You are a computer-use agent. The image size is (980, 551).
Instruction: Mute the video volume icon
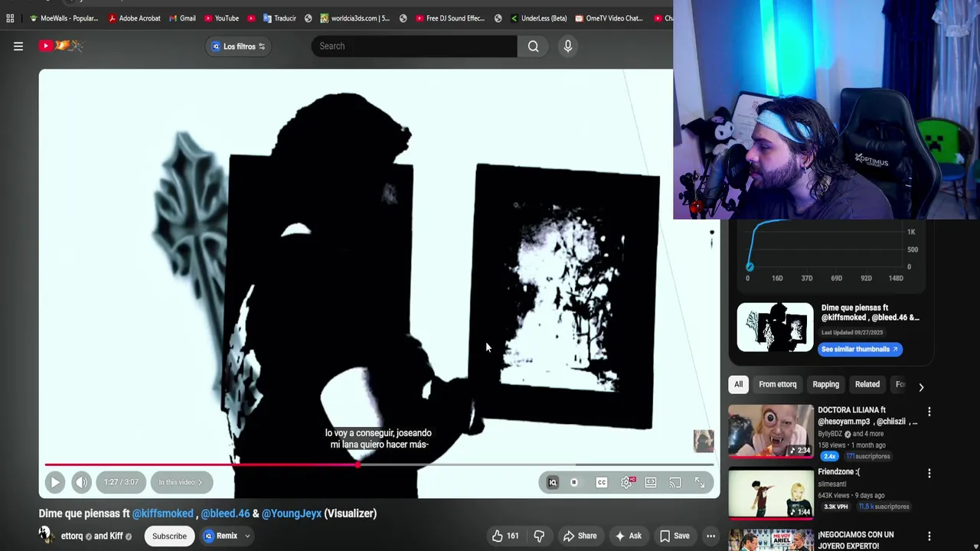(81, 482)
